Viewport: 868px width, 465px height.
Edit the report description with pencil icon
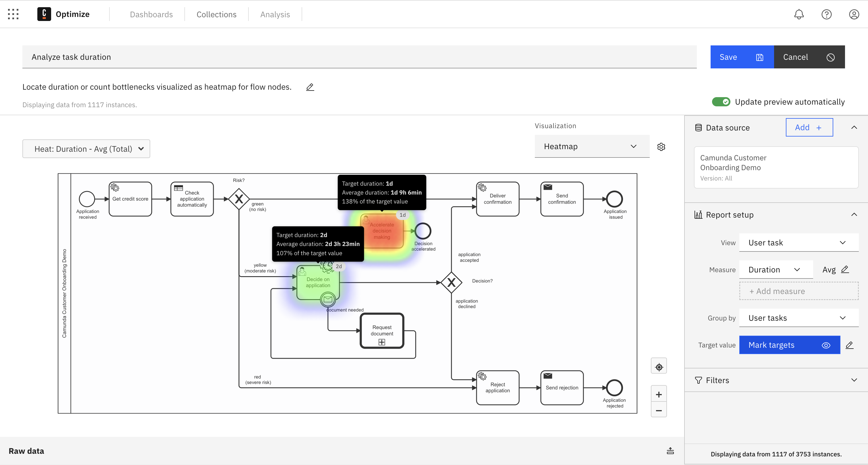tap(310, 87)
